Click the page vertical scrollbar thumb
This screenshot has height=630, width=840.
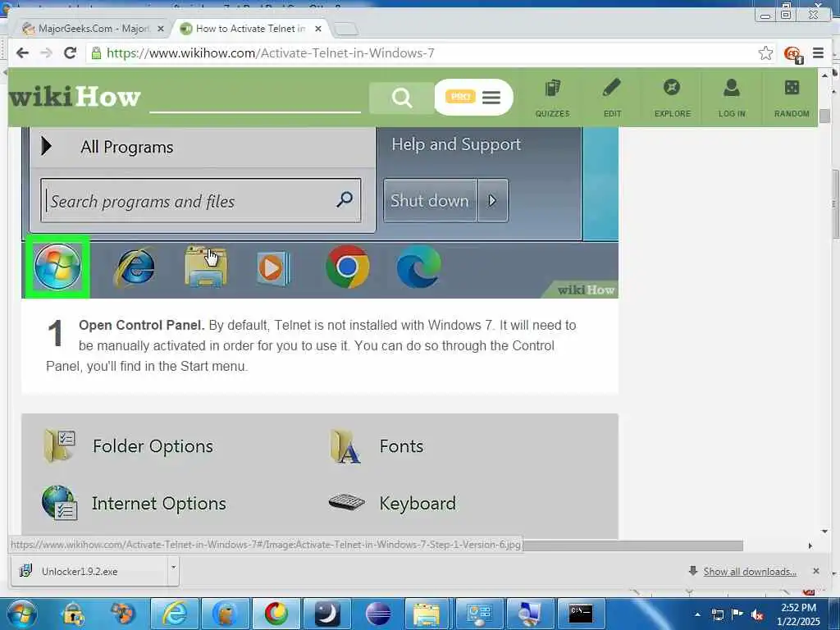[x=824, y=116]
